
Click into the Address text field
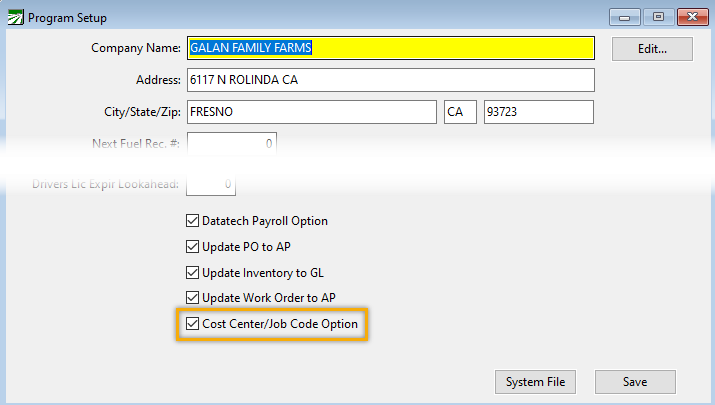pyautogui.click(x=390, y=80)
